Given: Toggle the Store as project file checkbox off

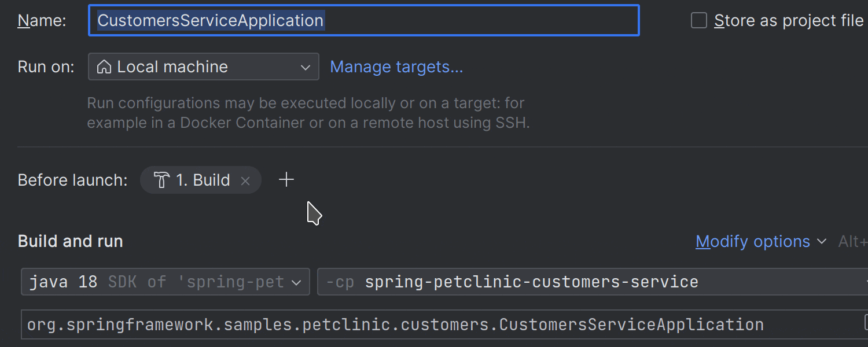Looking at the screenshot, I should 698,20.
